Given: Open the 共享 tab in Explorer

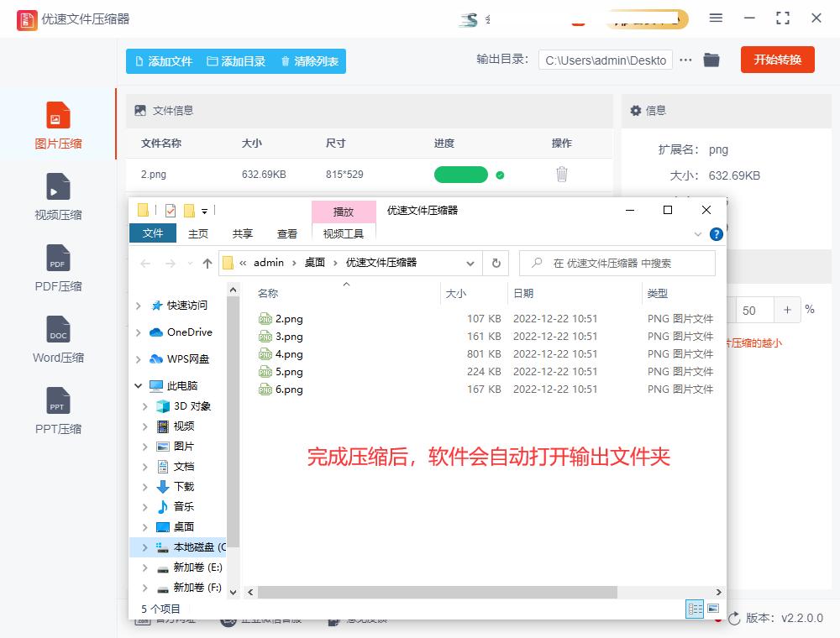Looking at the screenshot, I should [x=242, y=233].
